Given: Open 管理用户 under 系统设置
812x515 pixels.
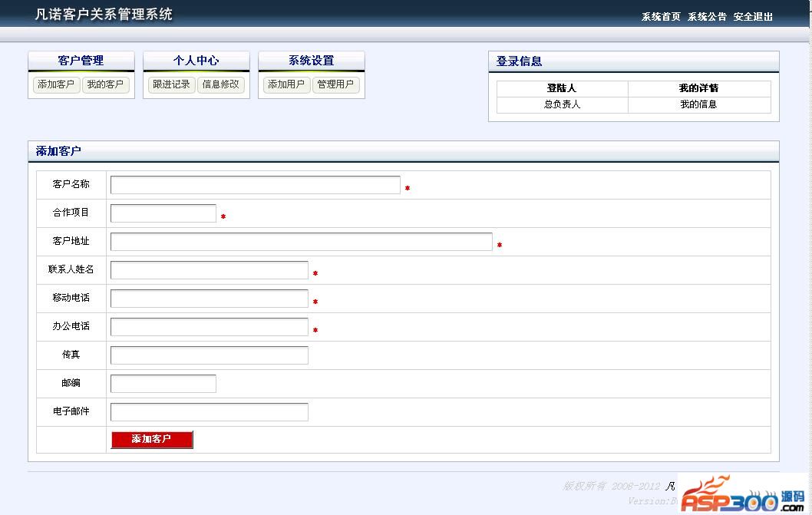Looking at the screenshot, I should [335, 84].
